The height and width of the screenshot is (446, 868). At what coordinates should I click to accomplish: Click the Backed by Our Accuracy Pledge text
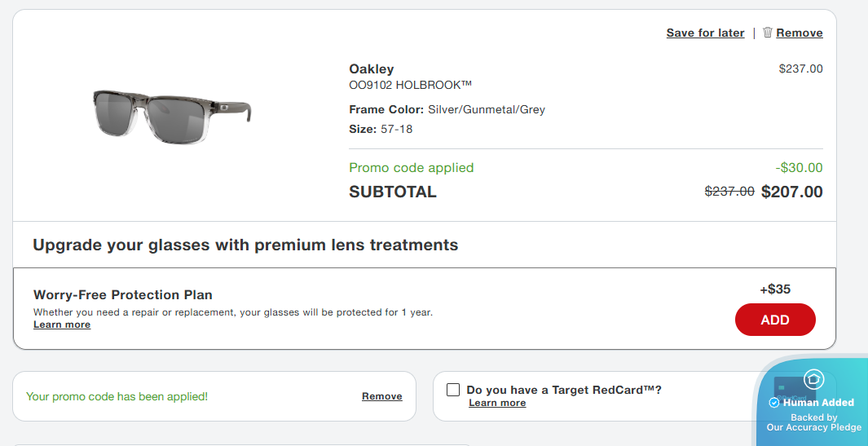(813, 422)
